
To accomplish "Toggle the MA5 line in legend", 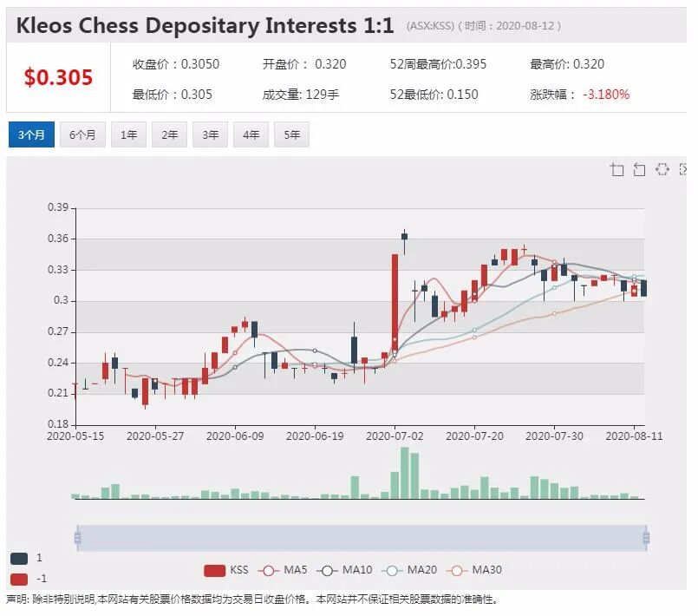I will tap(282, 570).
